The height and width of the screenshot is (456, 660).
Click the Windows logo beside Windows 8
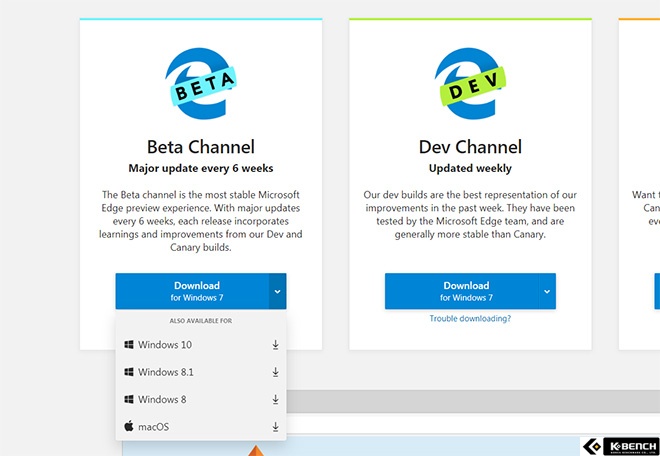pyautogui.click(x=129, y=399)
